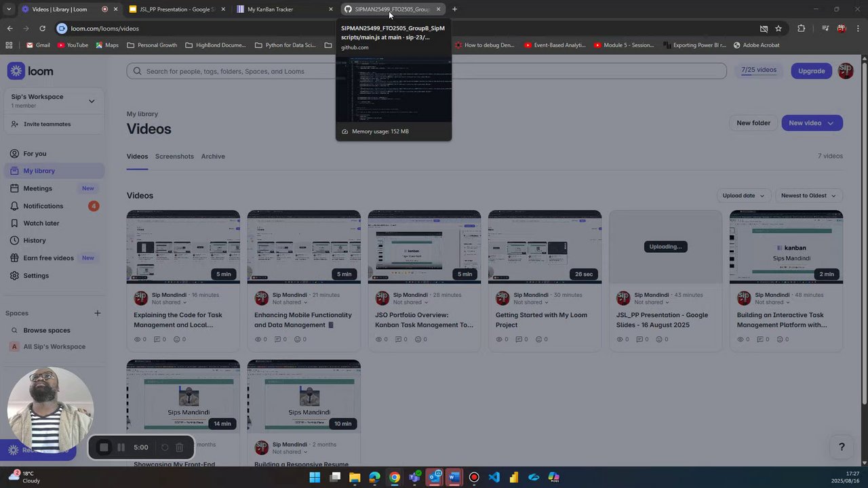Open the New video dropdown
The height and width of the screenshot is (488, 868).
coord(812,123)
